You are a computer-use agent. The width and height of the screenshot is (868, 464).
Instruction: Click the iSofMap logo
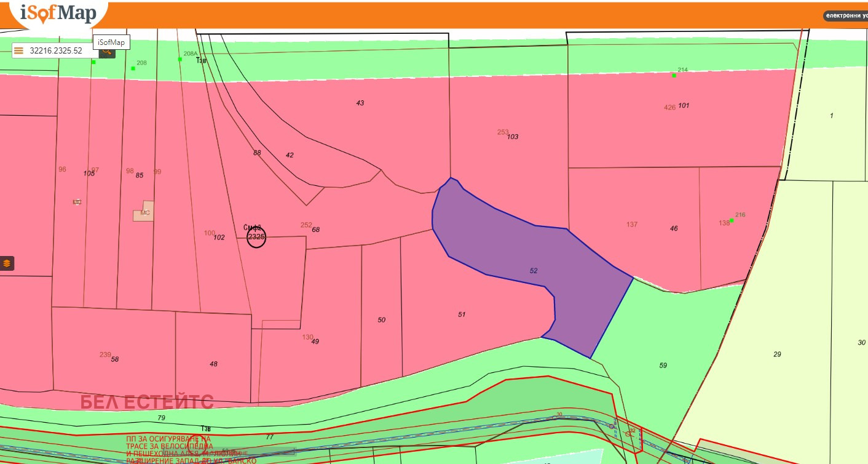point(58,14)
